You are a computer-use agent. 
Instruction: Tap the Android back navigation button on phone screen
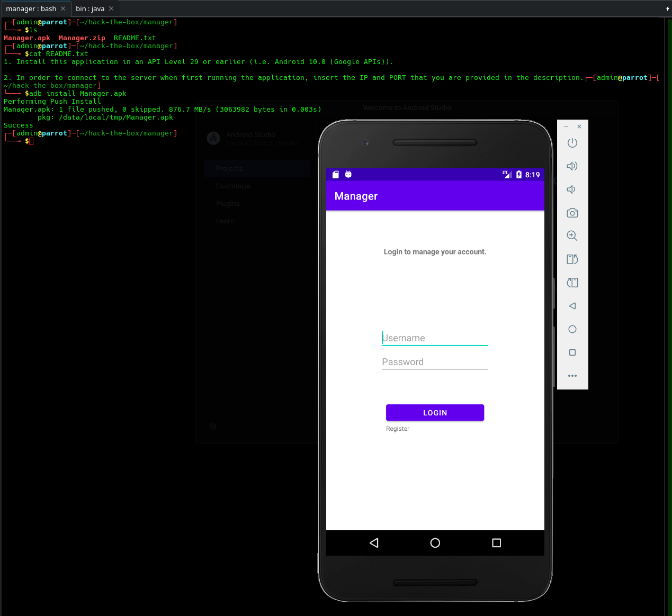coord(374,543)
